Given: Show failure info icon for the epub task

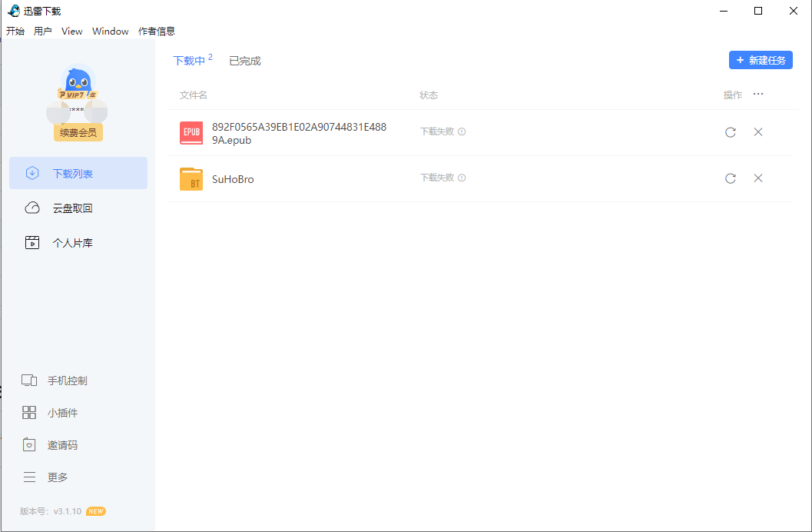Looking at the screenshot, I should (x=462, y=131).
